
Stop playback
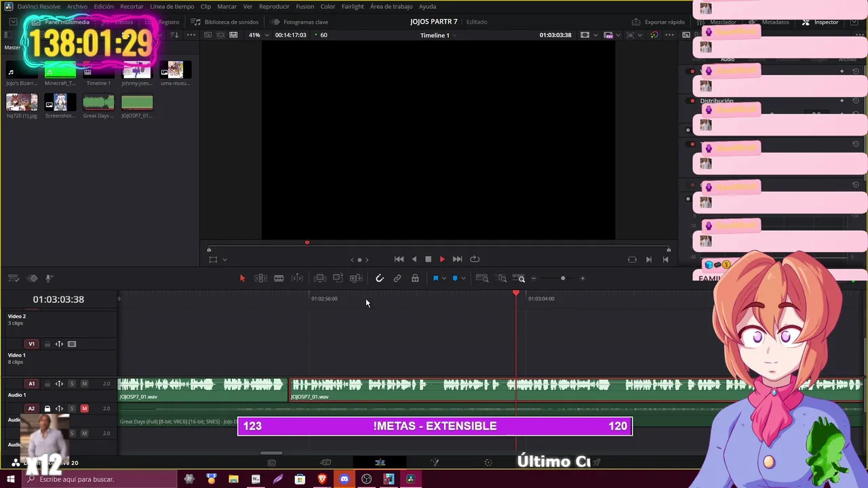point(428,259)
